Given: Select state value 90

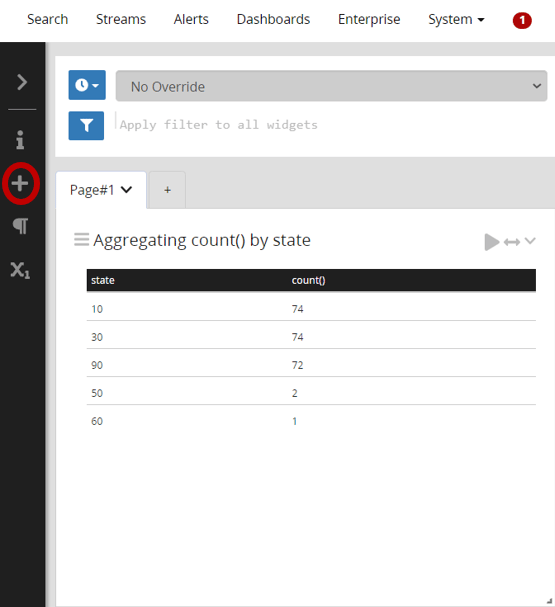Looking at the screenshot, I should click(x=97, y=365).
